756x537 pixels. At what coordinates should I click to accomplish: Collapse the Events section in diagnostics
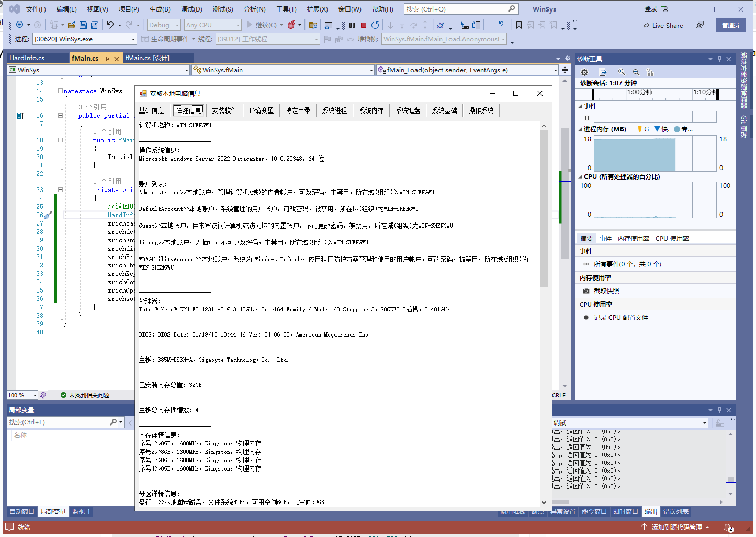point(580,106)
